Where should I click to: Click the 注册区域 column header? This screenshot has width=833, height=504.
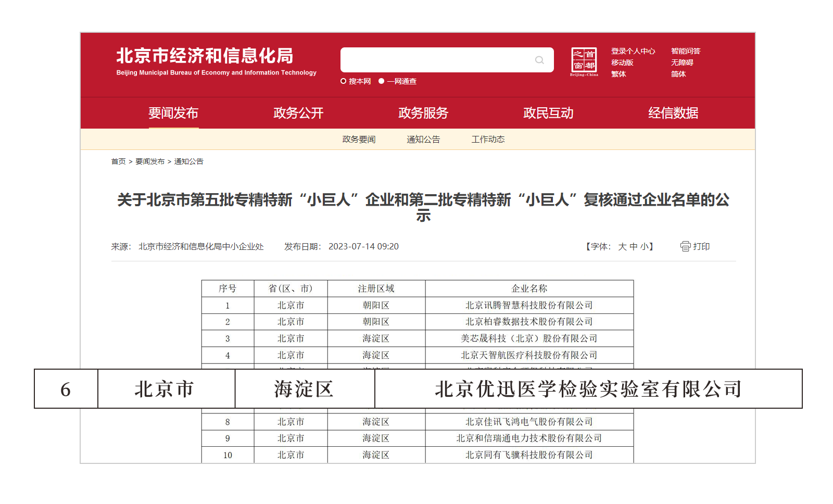point(376,288)
